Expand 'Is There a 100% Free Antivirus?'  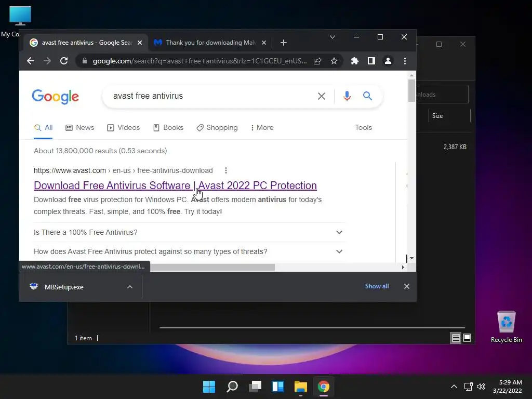(x=188, y=232)
